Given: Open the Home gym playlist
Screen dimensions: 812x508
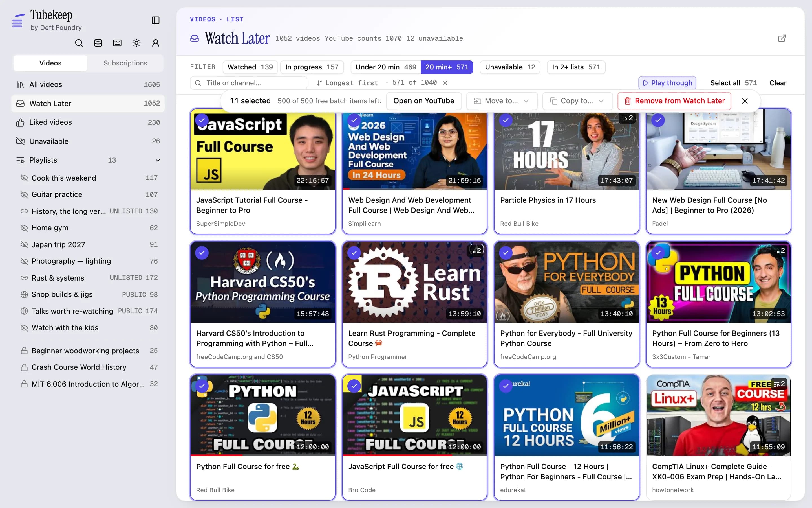Looking at the screenshot, I should [89, 228].
